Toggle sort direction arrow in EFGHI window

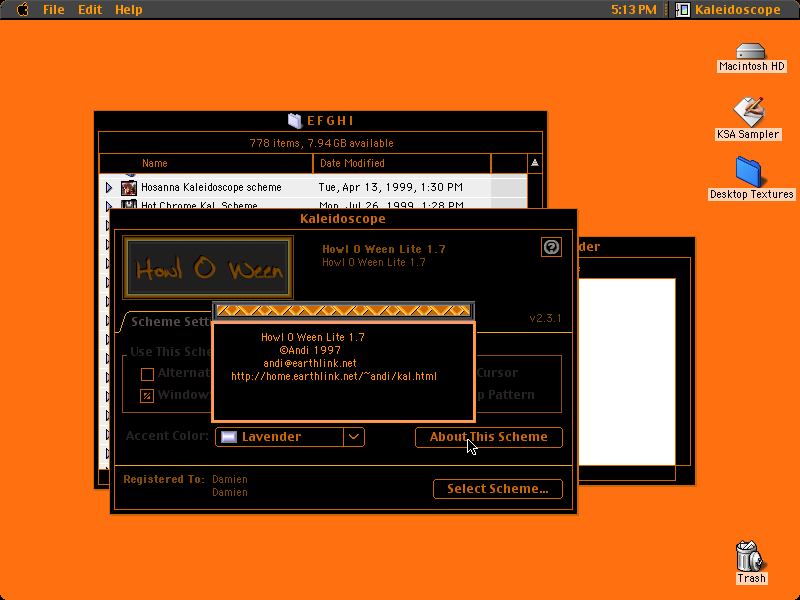tap(535, 163)
